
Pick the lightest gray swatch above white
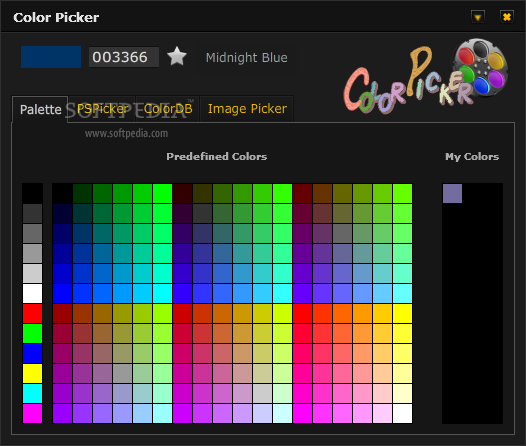pyautogui.click(x=33, y=273)
